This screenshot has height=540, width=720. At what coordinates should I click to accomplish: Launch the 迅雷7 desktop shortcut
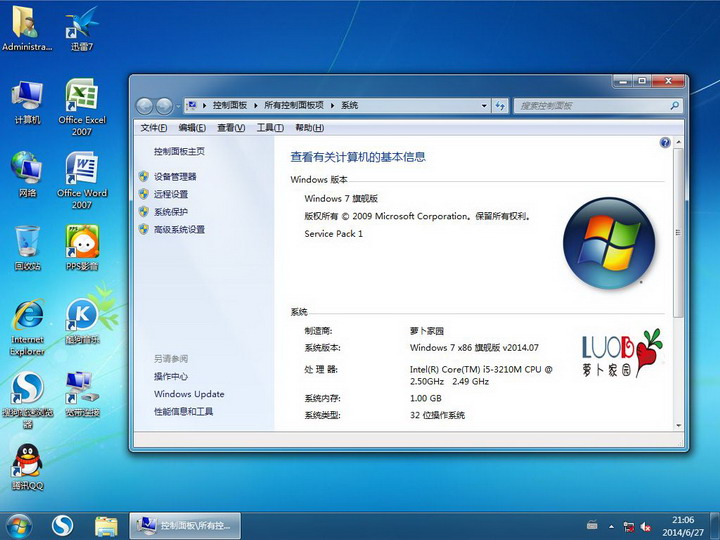82,28
